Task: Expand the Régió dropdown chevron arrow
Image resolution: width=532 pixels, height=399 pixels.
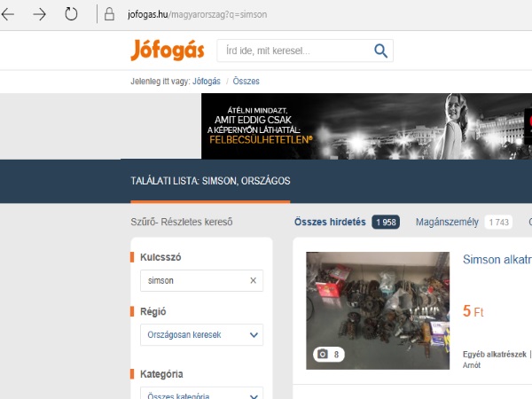Action: point(254,335)
